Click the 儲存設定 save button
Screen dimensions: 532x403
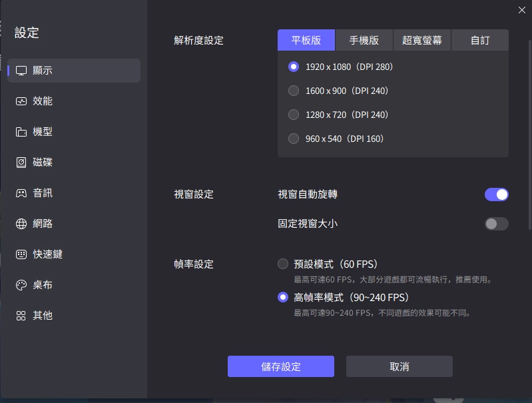click(x=280, y=366)
